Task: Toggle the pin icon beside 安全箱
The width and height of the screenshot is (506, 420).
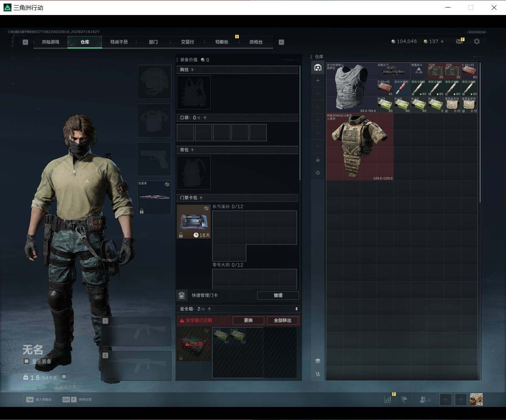Action: tap(296, 309)
